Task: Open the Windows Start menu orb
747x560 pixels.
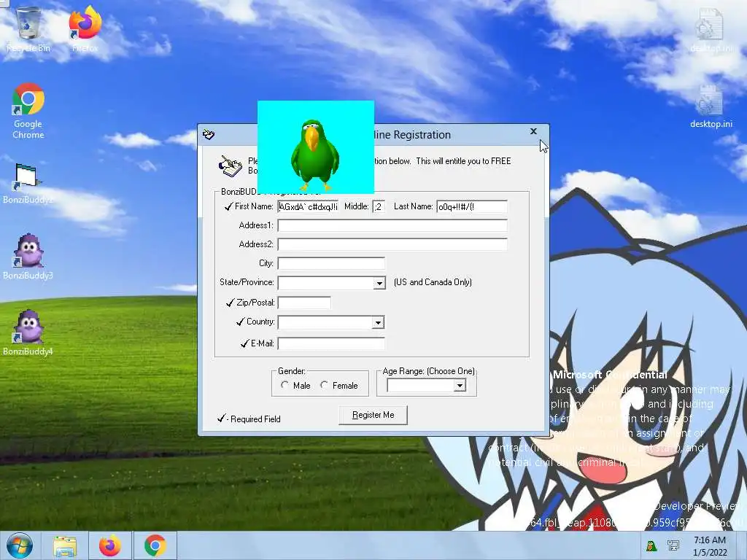Action: pyautogui.click(x=20, y=545)
